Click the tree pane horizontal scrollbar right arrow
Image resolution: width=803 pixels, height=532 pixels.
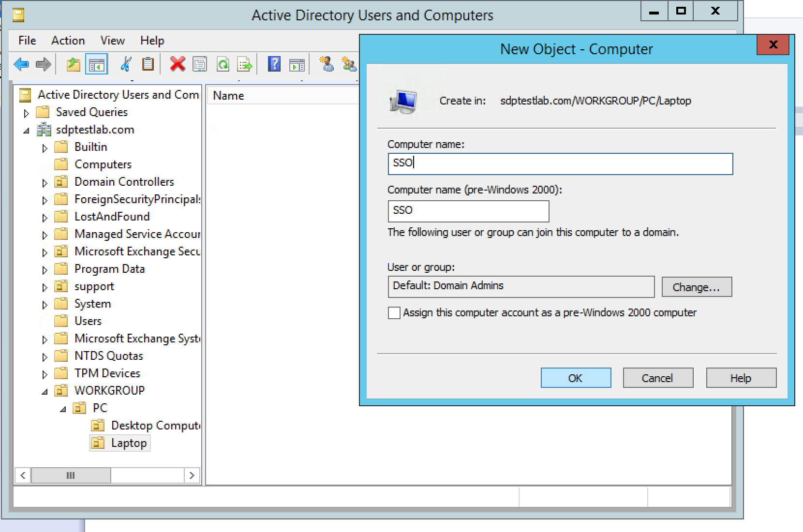coord(192,475)
